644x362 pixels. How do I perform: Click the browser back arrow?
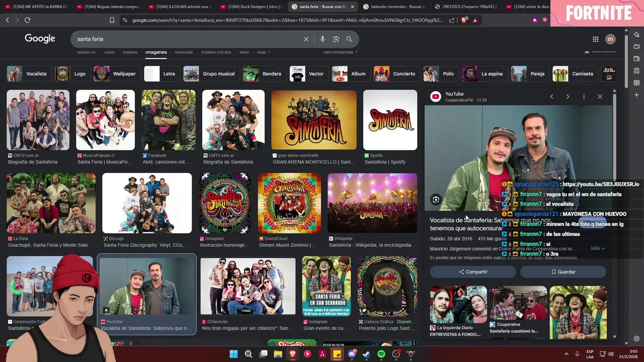(7, 20)
